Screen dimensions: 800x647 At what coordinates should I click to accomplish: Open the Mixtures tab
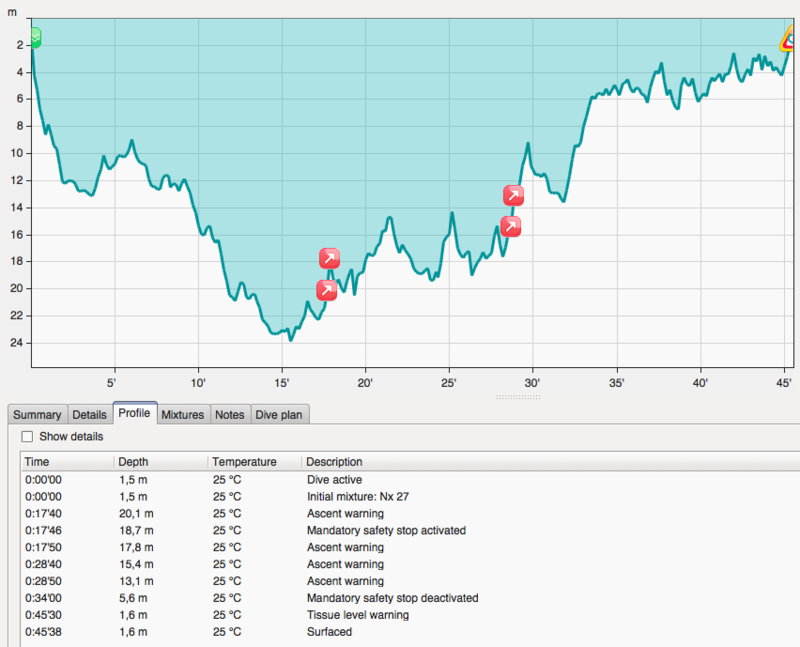point(183,414)
